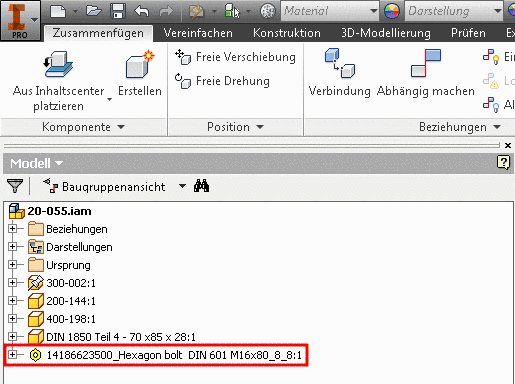Expand the Ursprung folder node

click(12, 265)
